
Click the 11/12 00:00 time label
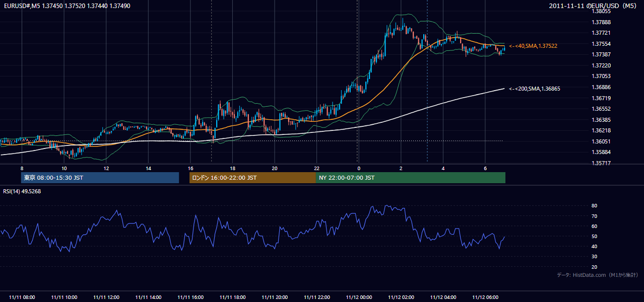point(359,297)
